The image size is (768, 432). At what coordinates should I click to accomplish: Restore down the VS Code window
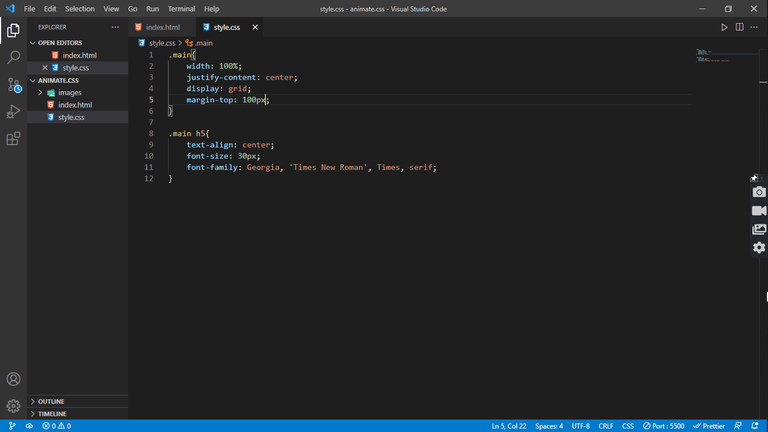pyautogui.click(x=728, y=9)
